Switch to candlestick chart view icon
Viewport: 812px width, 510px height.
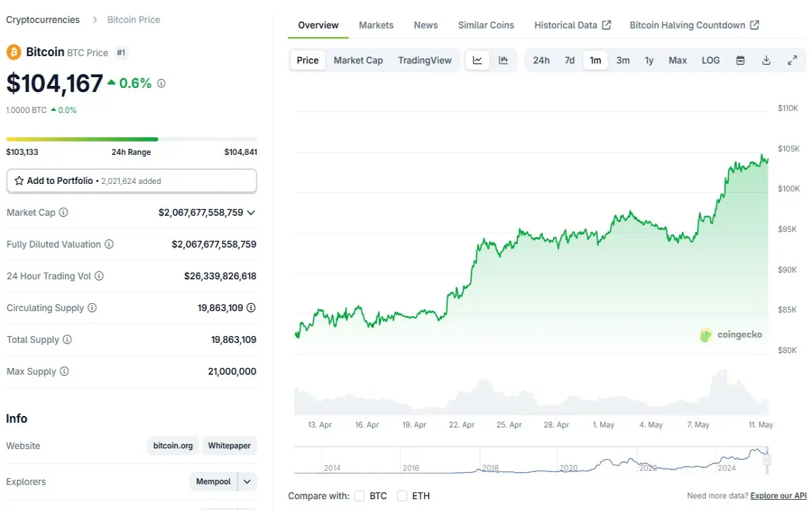[x=503, y=60]
